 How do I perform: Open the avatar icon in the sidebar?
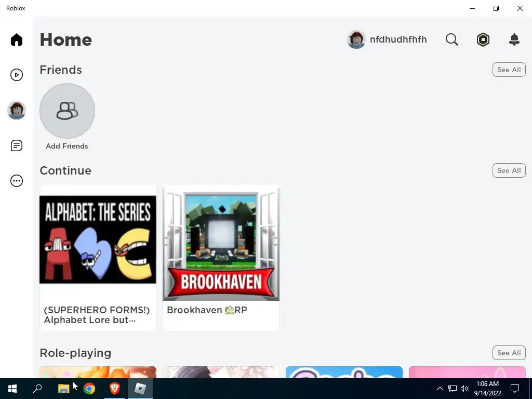tap(16, 110)
